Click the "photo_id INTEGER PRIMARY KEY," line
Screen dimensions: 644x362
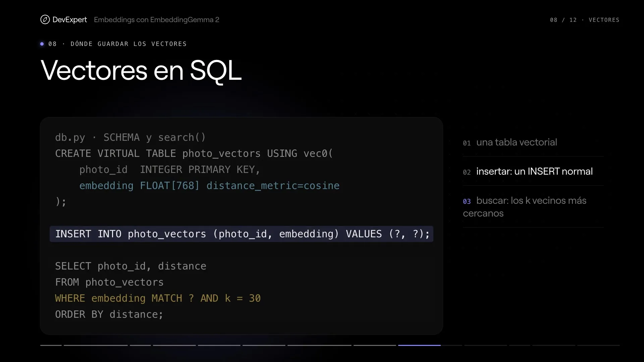click(170, 170)
